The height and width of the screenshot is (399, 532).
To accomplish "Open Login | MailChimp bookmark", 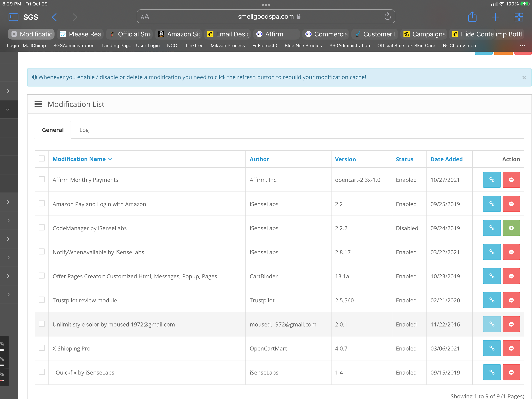I will pos(26,45).
